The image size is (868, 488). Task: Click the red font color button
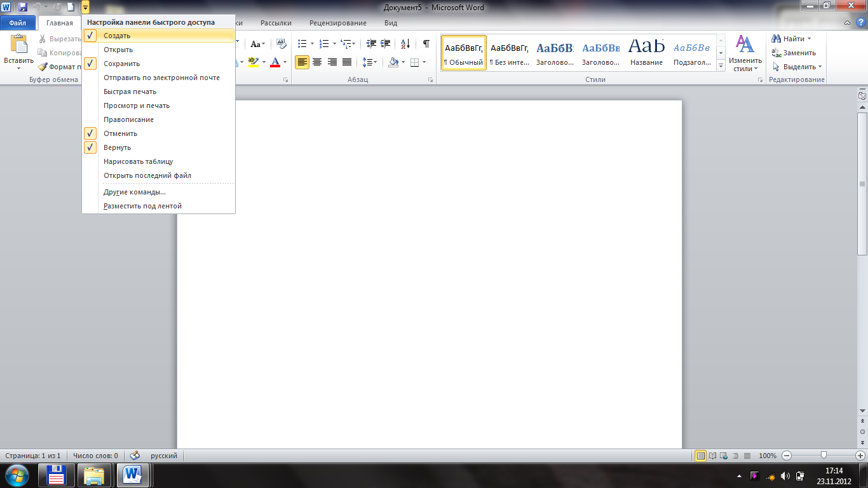pyautogui.click(x=275, y=62)
